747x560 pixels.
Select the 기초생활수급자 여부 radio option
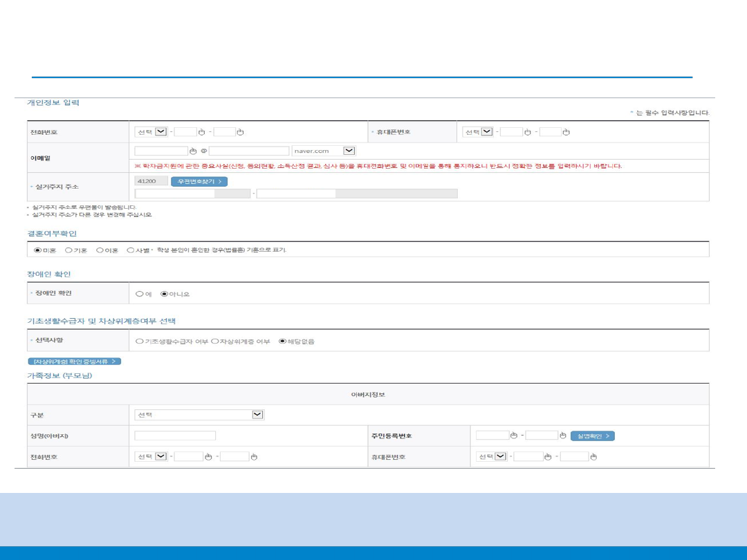pyautogui.click(x=140, y=341)
